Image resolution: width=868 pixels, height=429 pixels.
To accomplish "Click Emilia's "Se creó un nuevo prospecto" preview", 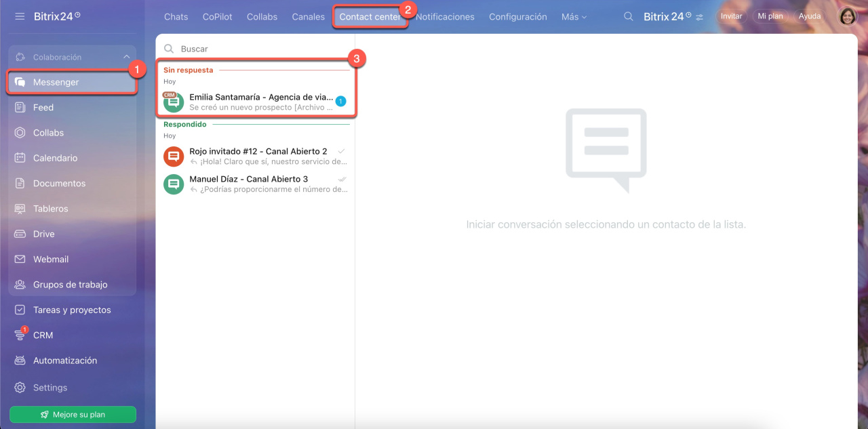I will pos(261,107).
